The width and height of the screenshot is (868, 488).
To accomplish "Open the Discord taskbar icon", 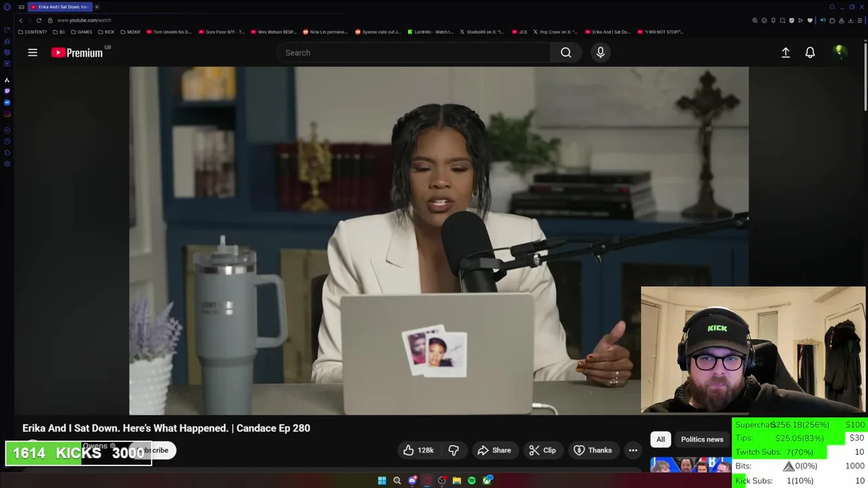I will (412, 481).
